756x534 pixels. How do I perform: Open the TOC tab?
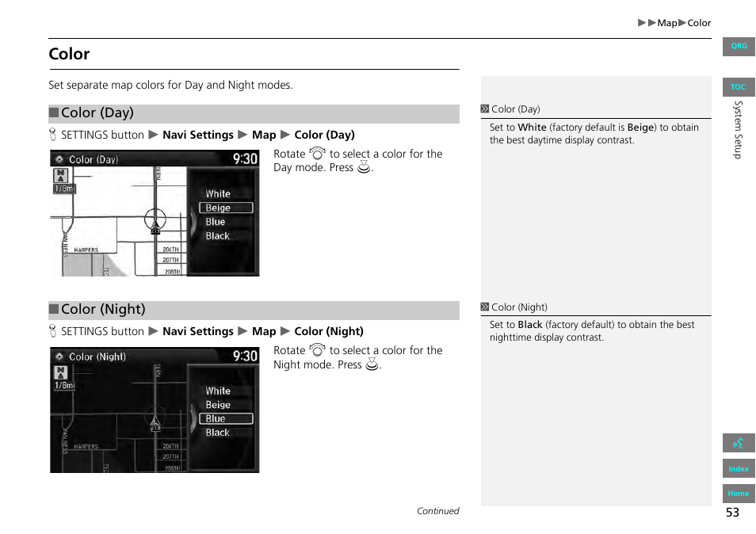pyautogui.click(x=739, y=86)
